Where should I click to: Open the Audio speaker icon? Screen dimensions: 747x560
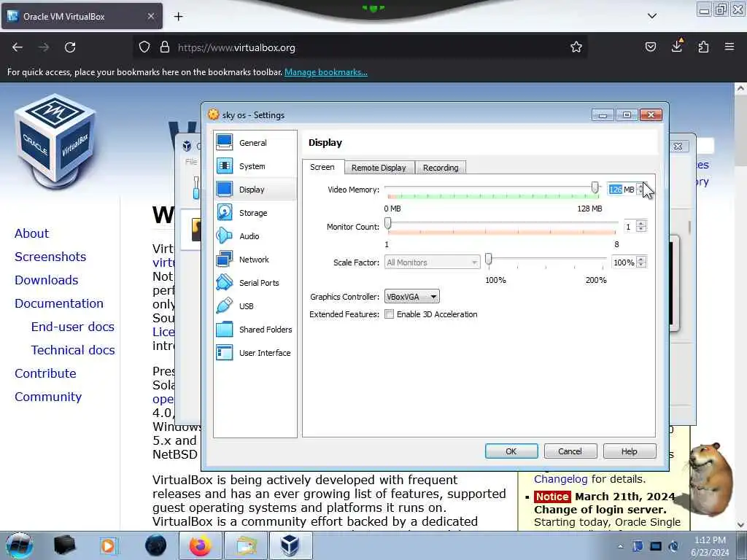(x=225, y=236)
